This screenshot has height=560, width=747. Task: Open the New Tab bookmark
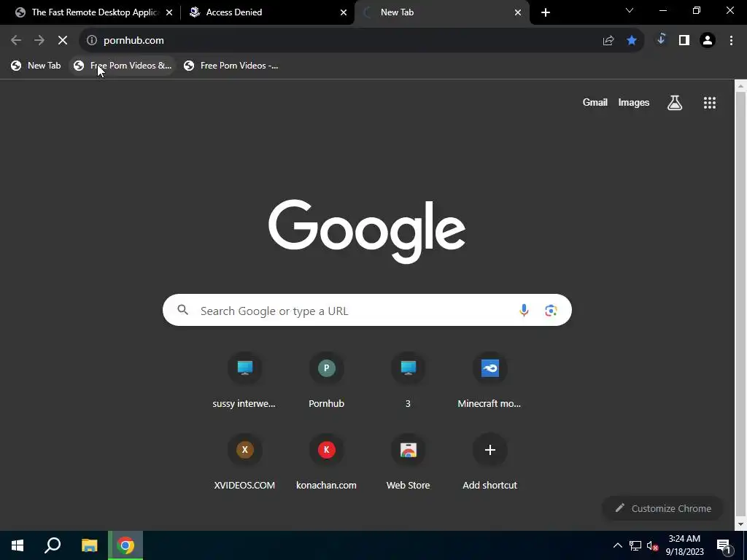pos(36,66)
